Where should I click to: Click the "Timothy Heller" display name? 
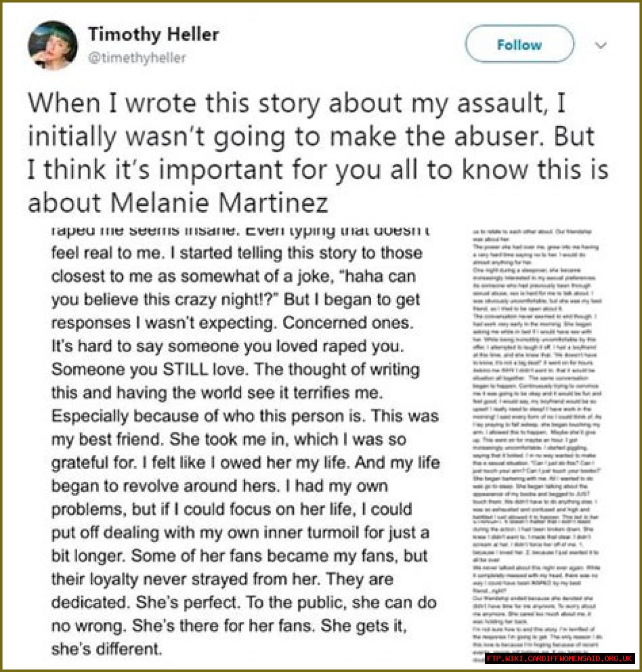153,34
